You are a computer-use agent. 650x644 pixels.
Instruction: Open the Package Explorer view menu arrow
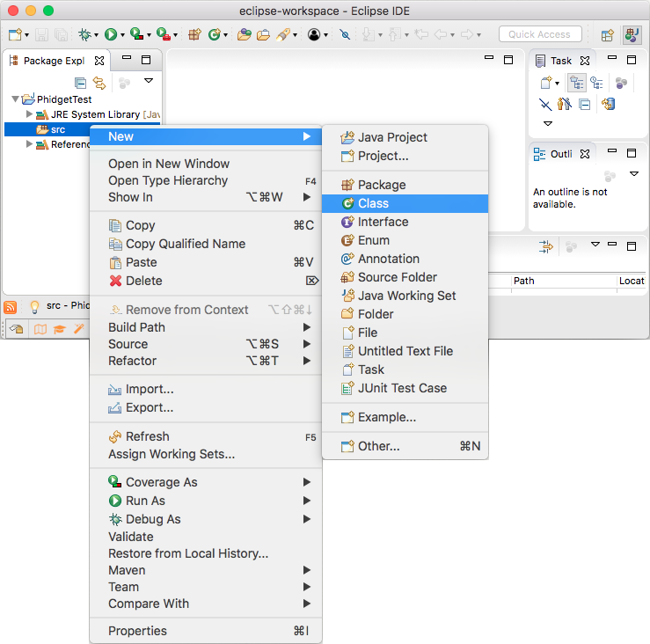(x=148, y=81)
